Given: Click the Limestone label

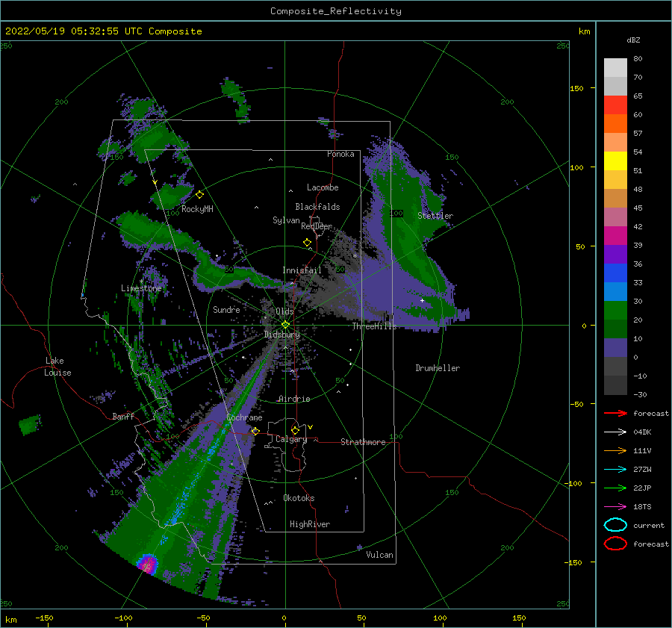Looking at the screenshot, I should (x=141, y=288).
